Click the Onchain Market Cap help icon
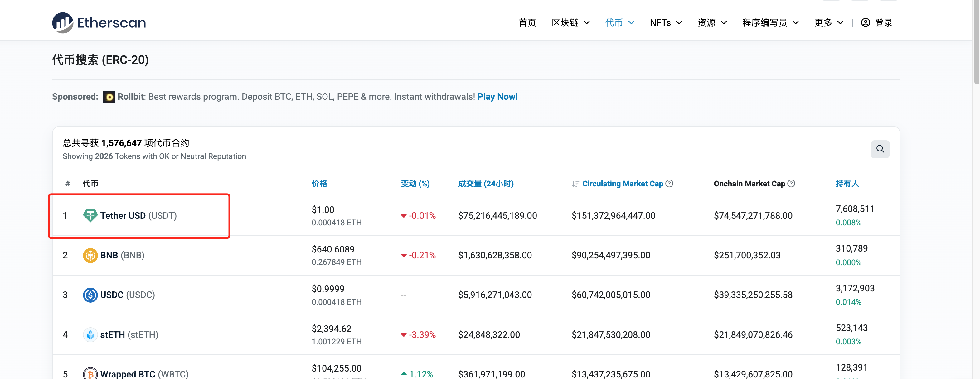 791,184
